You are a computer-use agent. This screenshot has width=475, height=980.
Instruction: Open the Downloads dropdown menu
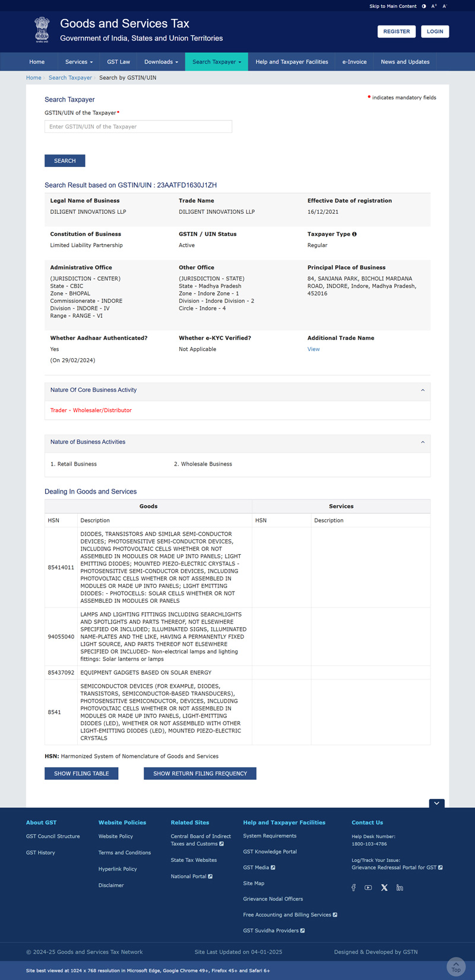[161, 62]
